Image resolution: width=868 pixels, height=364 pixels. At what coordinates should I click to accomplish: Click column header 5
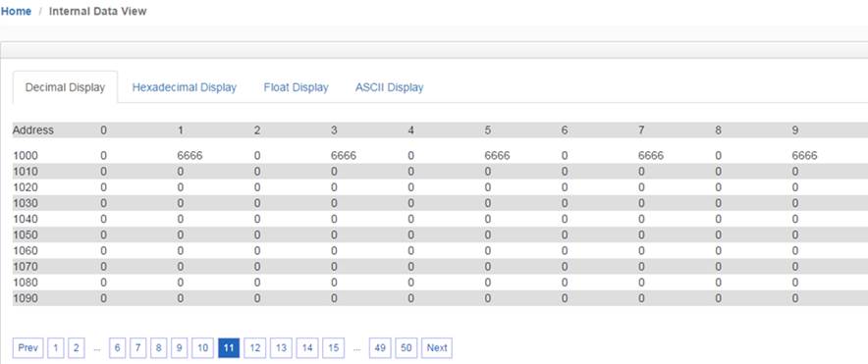488,130
